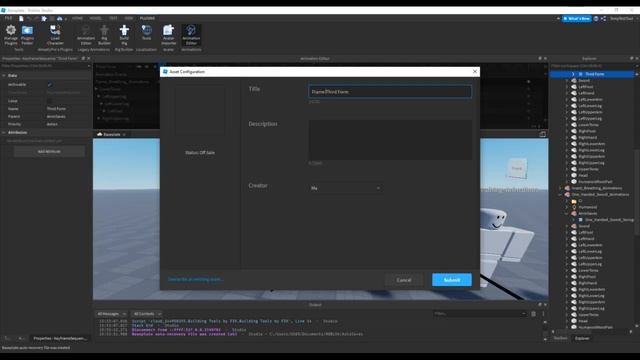
Task: Toggle the Loop checkbox in Properties
Action: click(x=50, y=101)
